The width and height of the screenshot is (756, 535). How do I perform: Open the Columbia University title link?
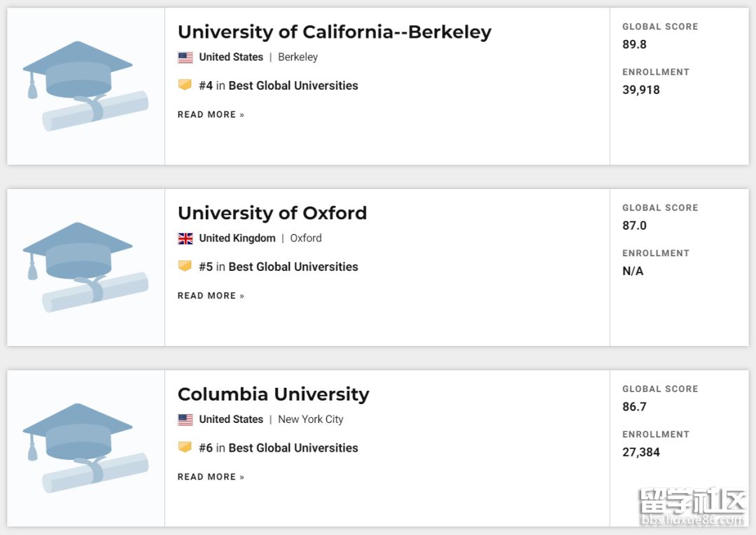click(x=273, y=394)
